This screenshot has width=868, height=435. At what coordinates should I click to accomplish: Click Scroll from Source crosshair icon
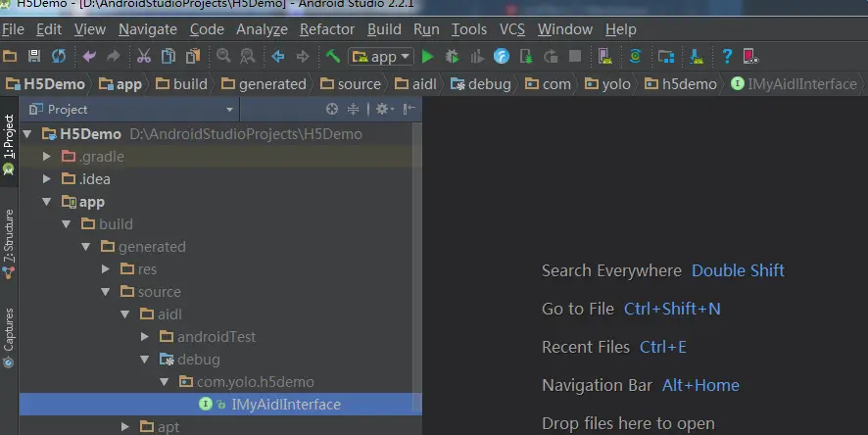[x=331, y=109]
